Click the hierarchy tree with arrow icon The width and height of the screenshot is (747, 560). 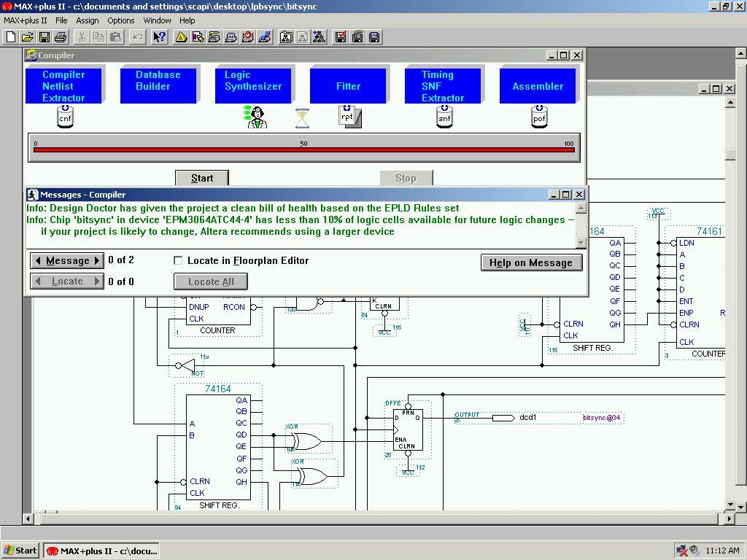pyautogui.click(x=320, y=37)
